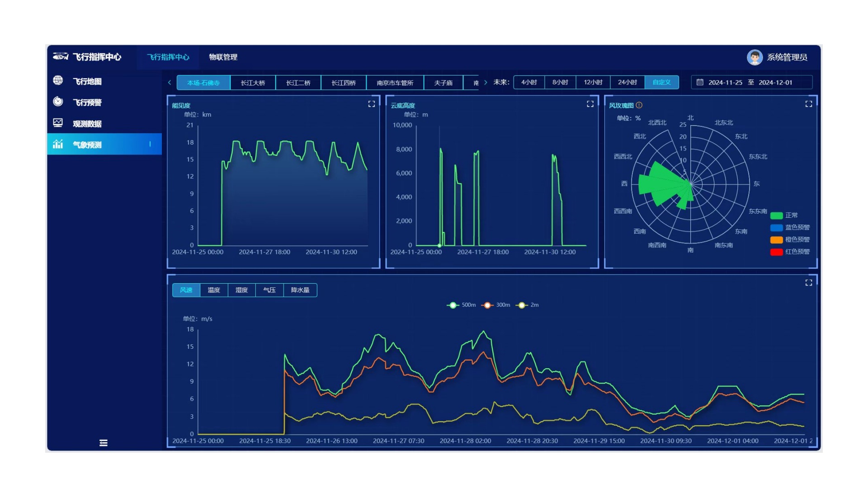Expand the 云底高度 chart to fullscreen
868x497 pixels.
point(590,104)
